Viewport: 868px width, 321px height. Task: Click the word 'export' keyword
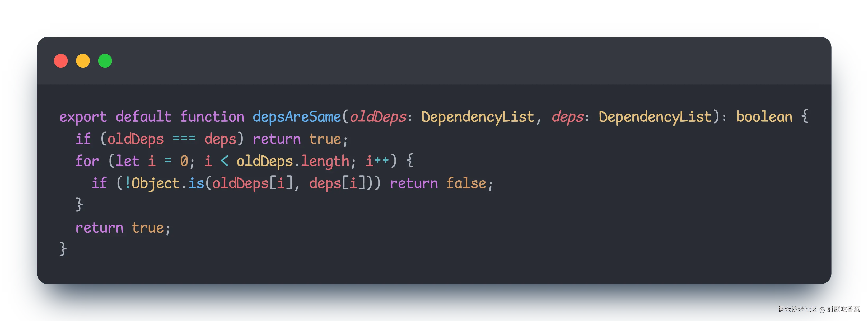coord(83,117)
